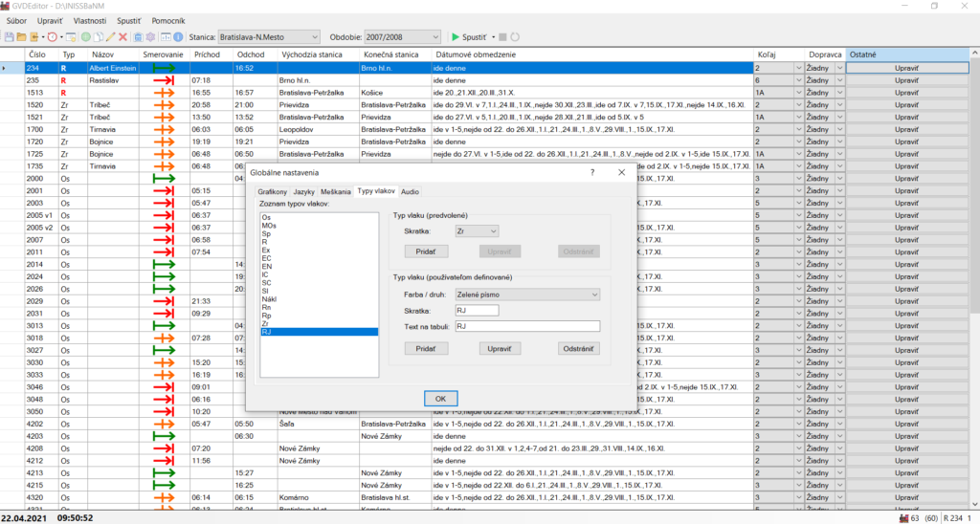Click Upraviť under user-defined train type

500,348
